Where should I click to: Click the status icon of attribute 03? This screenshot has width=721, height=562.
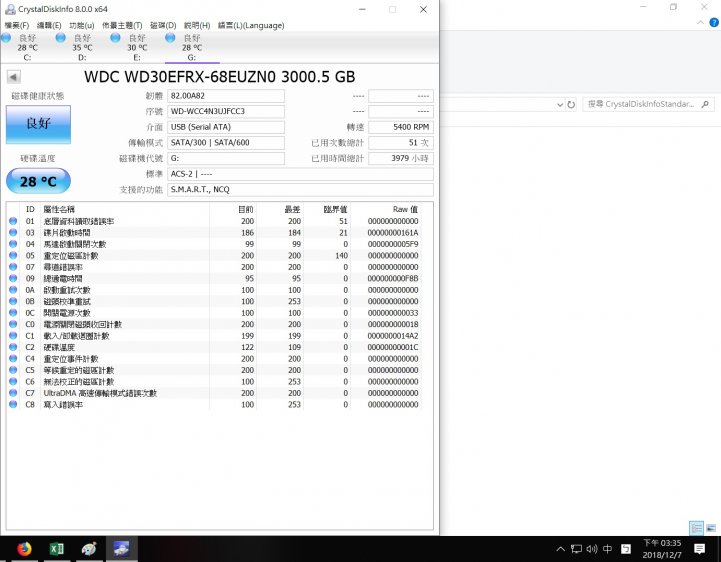point(13,233)
